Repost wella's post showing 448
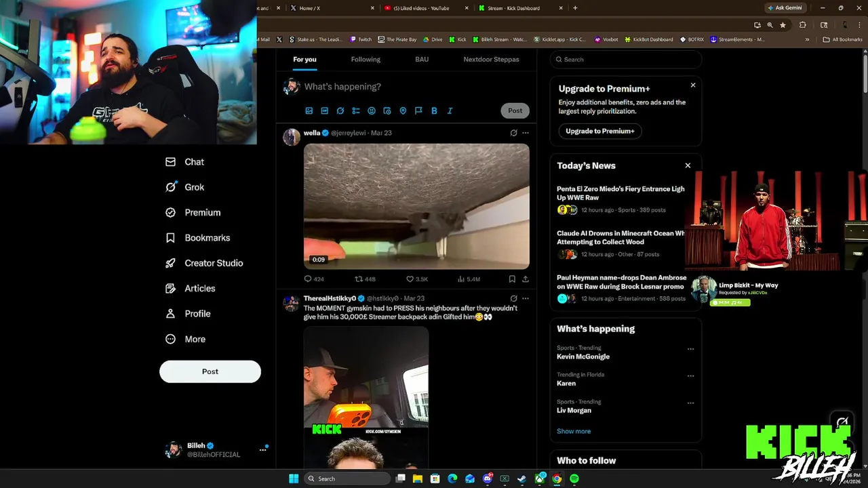The image size is (868, 488). point(365,279)
